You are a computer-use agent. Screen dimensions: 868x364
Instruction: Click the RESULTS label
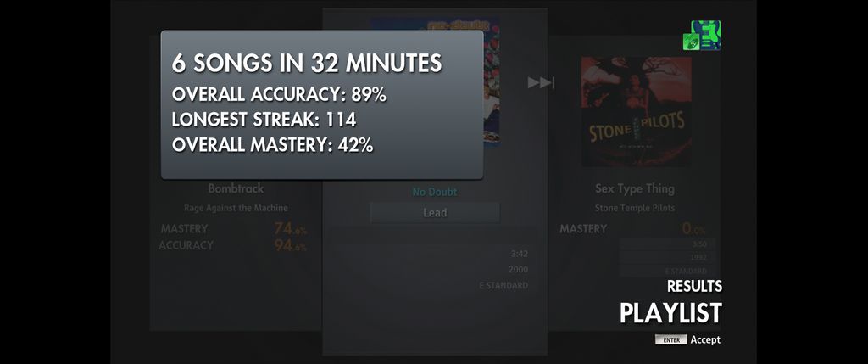pyautogui.click(x=694, y=287)
